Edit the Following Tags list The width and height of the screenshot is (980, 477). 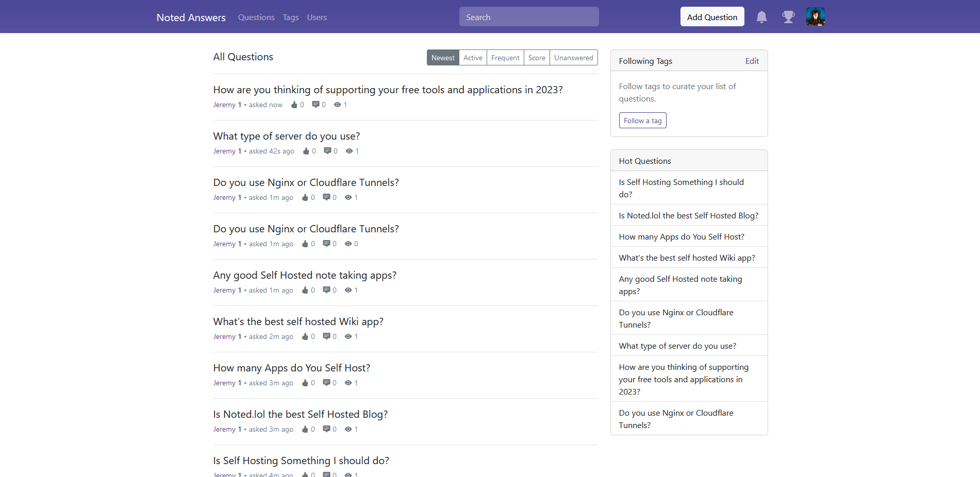click(x=752, y=61)
